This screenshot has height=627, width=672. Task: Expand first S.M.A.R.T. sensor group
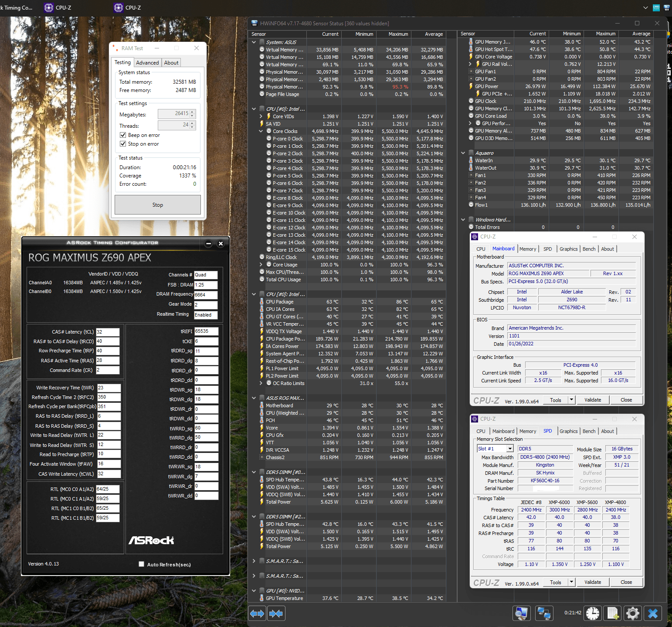point(254,561)
